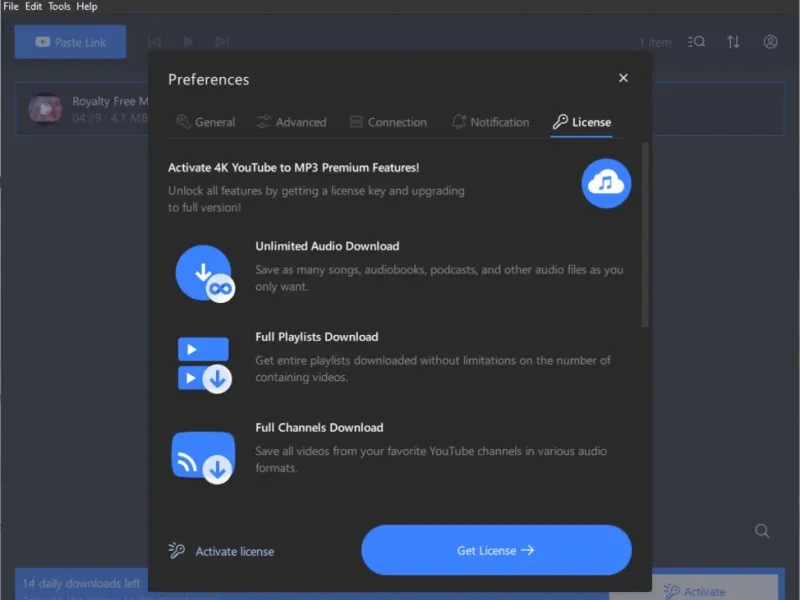Open the Tools menu

click(x=59, y=7)
